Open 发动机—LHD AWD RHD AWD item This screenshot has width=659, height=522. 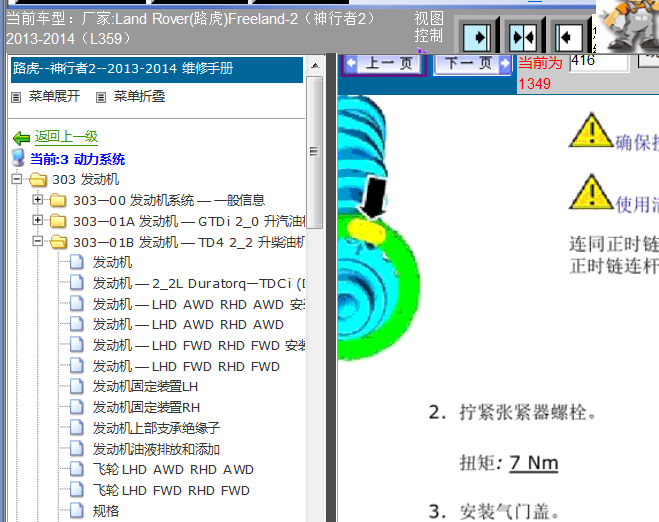point(188,325)
